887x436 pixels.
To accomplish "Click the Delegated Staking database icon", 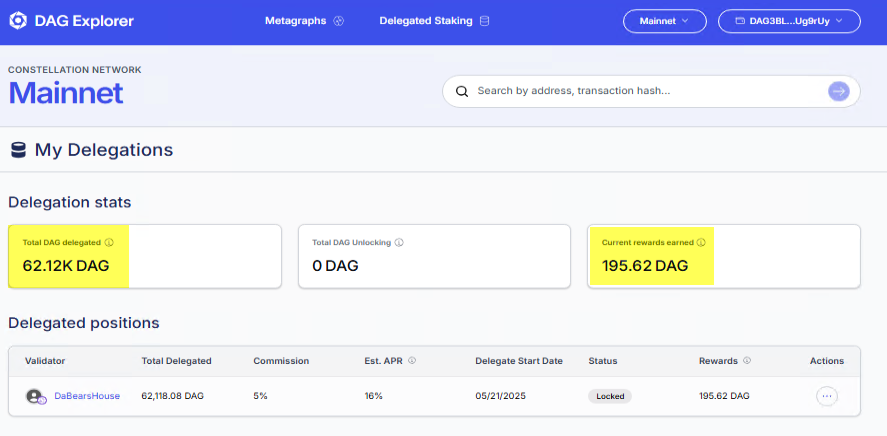I will pyautogui.click(x=484, y=21).
